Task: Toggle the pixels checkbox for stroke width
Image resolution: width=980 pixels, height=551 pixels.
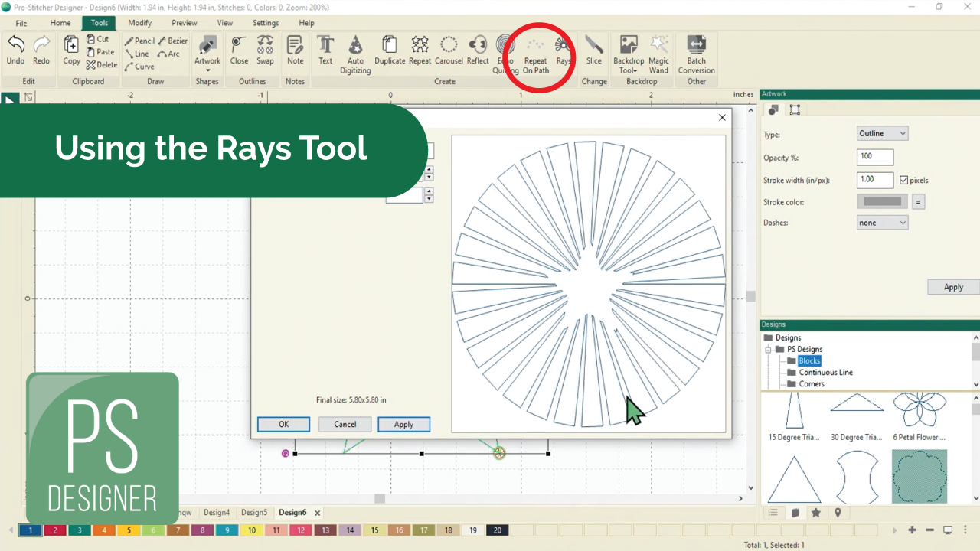Action: point(904,181)
